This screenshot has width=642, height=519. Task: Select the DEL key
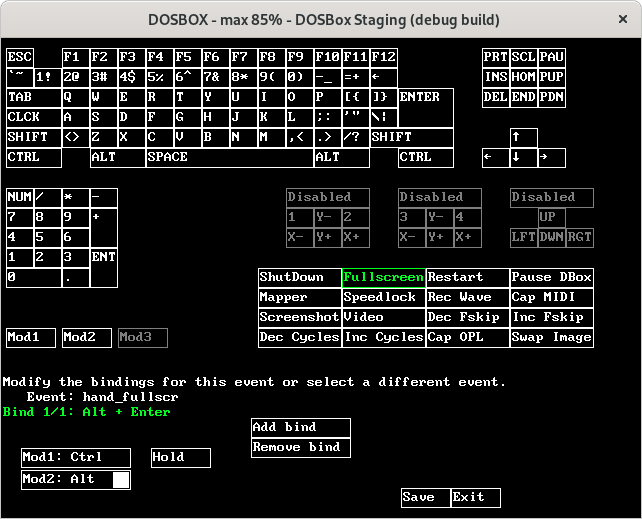[x=496, y=97]
